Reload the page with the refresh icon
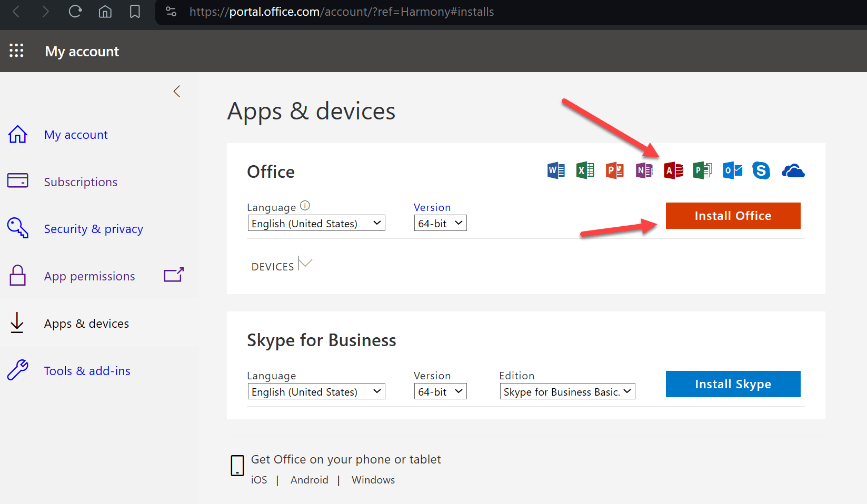This screenshot has height=504, width=867. pos(75,12)
